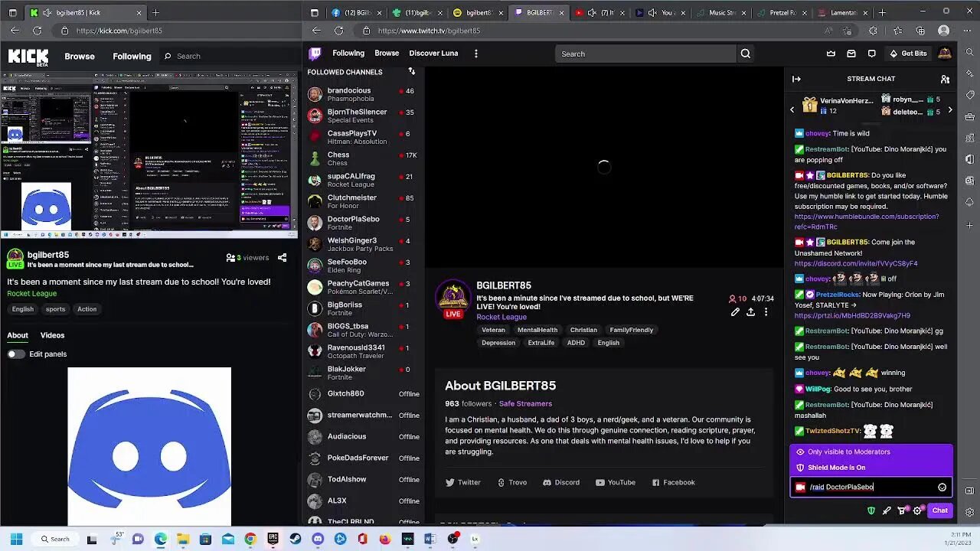
Task: Click the Twitch logo home icon
Action: [x=315, y=54]
